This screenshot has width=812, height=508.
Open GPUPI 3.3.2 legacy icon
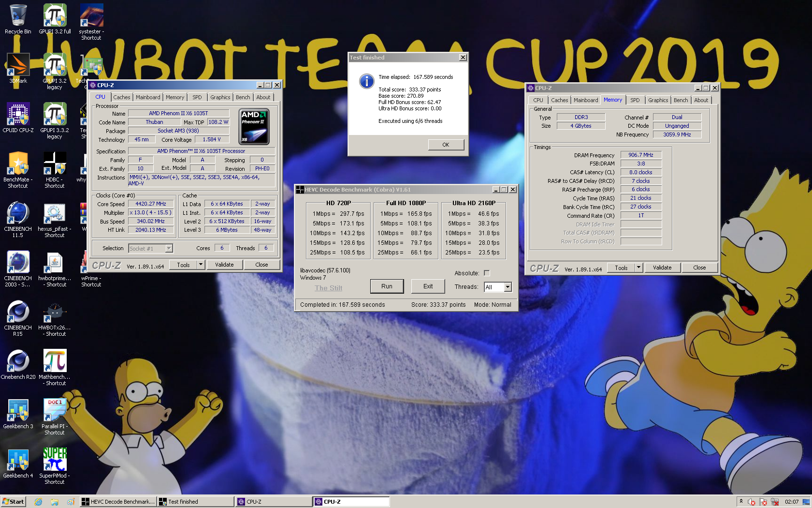55,121
